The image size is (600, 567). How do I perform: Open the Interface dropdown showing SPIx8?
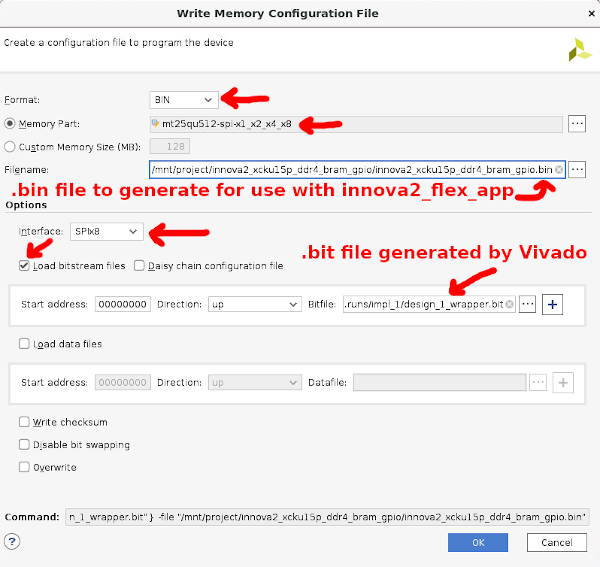tap(107, 231)
